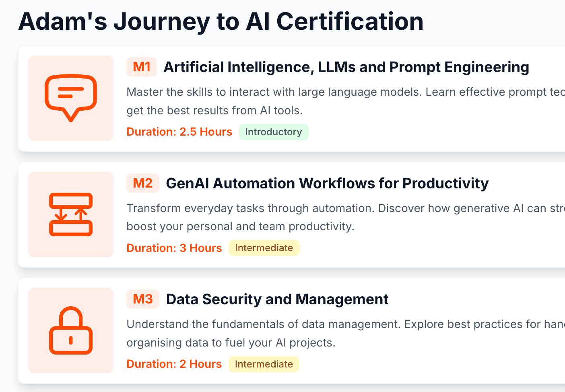Select the M3 module badge

click(143, 299)
